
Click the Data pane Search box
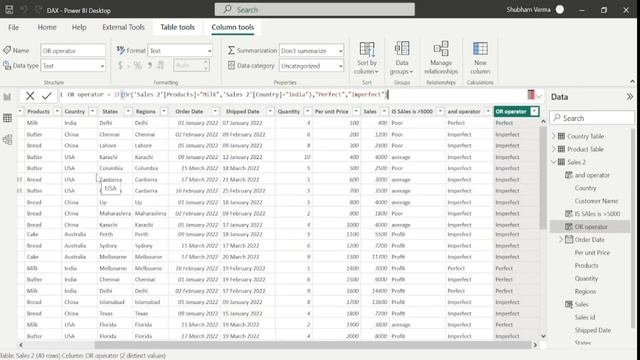pos(592,118)
